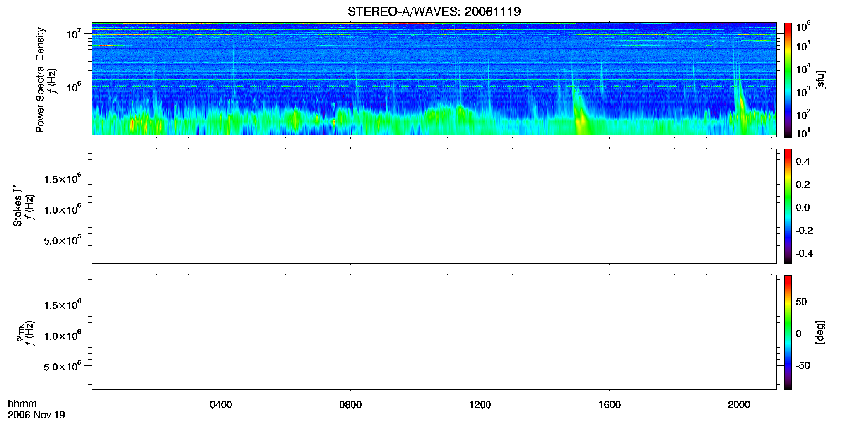The width and height of the screenshot is (868, 447).
Task: Click the 1200 time tick label
Action: (480, 405)
